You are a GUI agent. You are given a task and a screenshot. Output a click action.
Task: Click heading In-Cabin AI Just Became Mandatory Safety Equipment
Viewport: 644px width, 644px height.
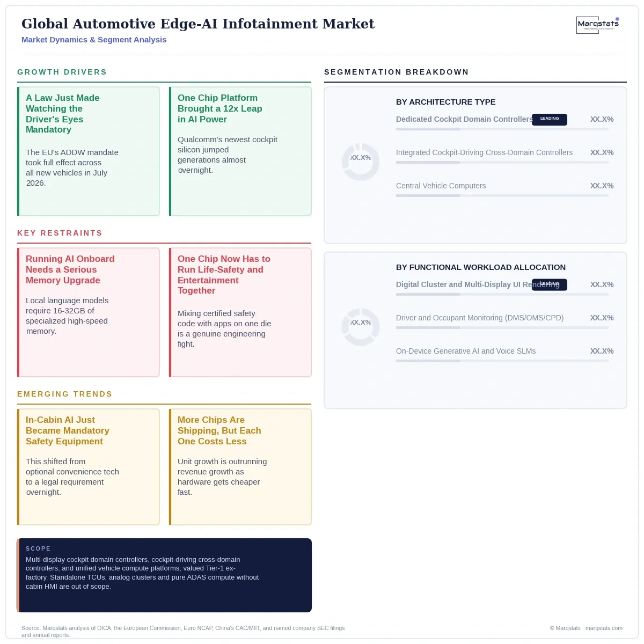tap(68, 430)
